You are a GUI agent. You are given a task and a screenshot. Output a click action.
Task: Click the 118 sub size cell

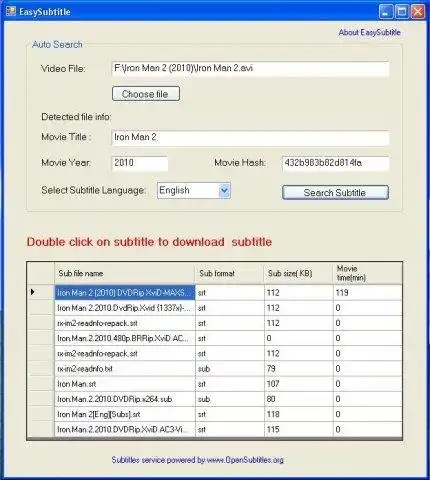tap(299, 414)
